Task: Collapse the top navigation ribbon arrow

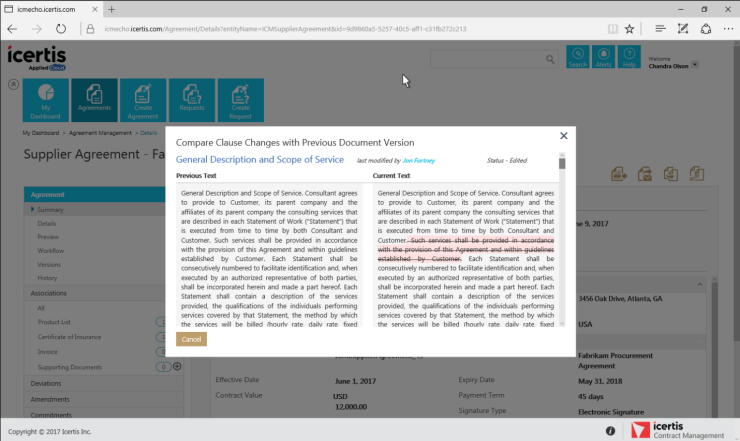Action: click(12, 84)
